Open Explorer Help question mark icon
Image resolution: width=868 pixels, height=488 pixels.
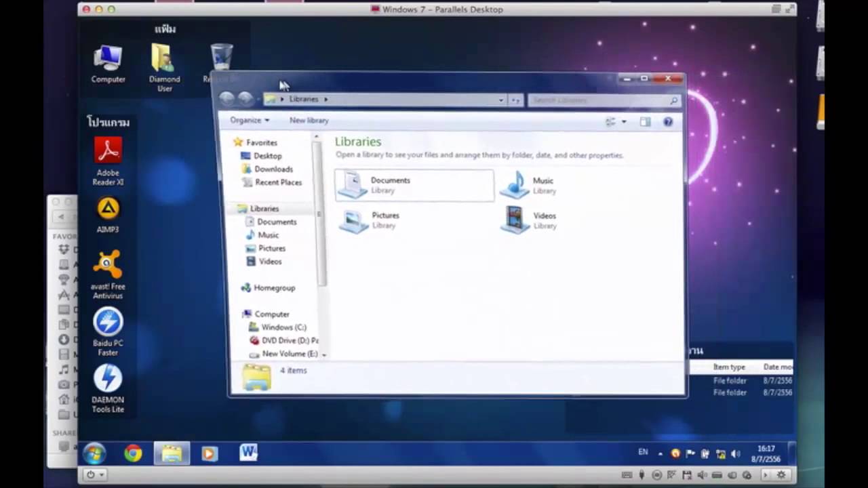(668, 121)
